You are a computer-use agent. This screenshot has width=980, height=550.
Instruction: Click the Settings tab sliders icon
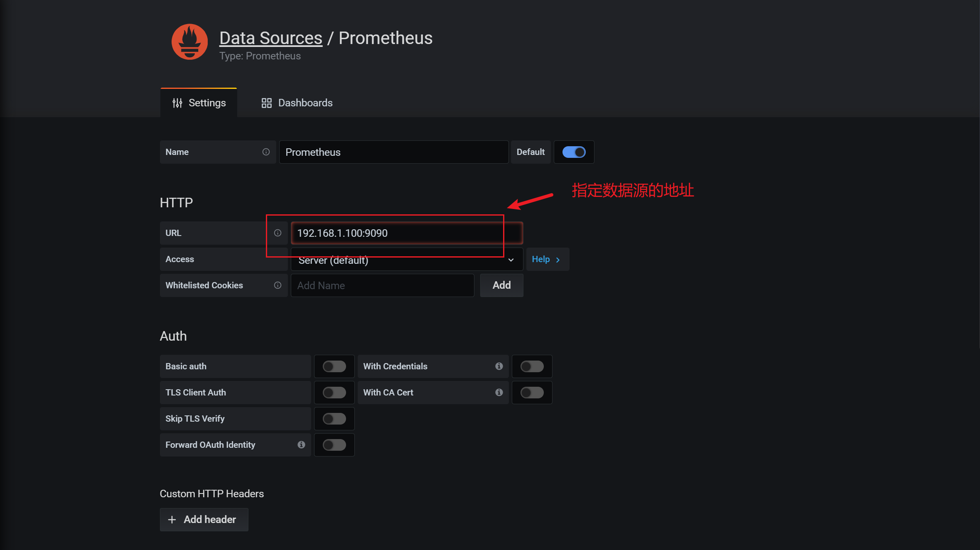click(x=177, y=103)
